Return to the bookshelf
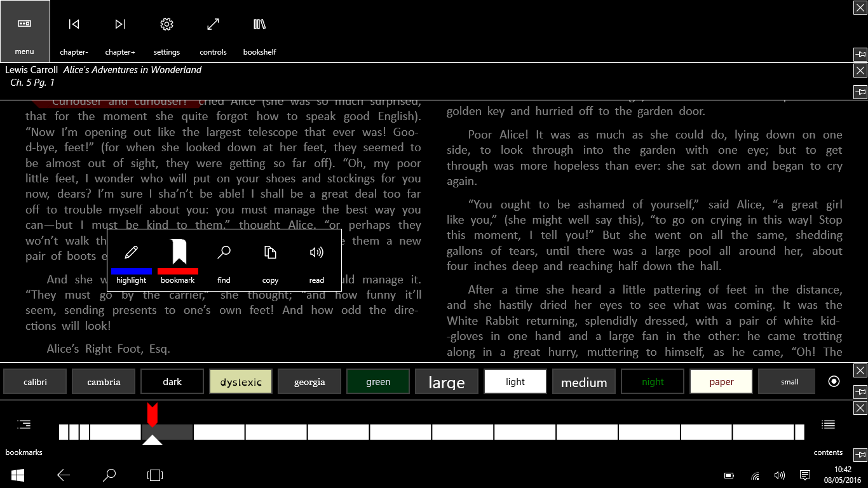 click(259, 30)
